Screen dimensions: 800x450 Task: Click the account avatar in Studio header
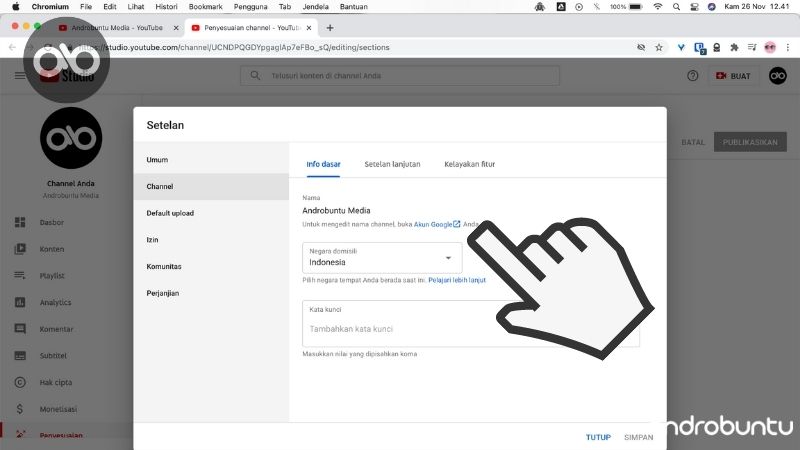tap(778, 76)
